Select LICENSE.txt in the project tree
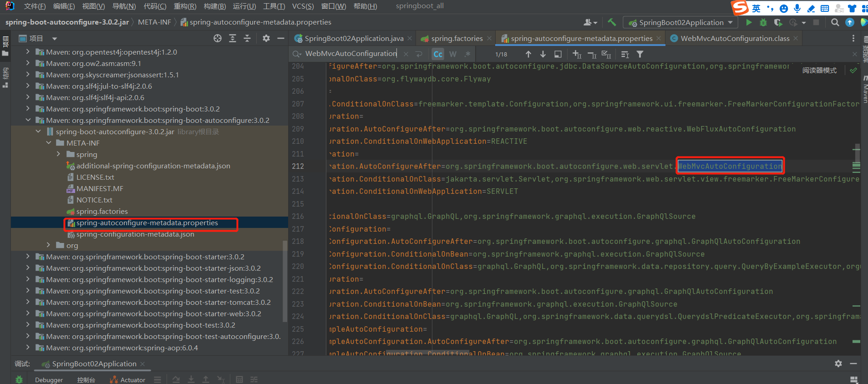The height and width of the screenshot is (384, 868). [x=95, y=177]
